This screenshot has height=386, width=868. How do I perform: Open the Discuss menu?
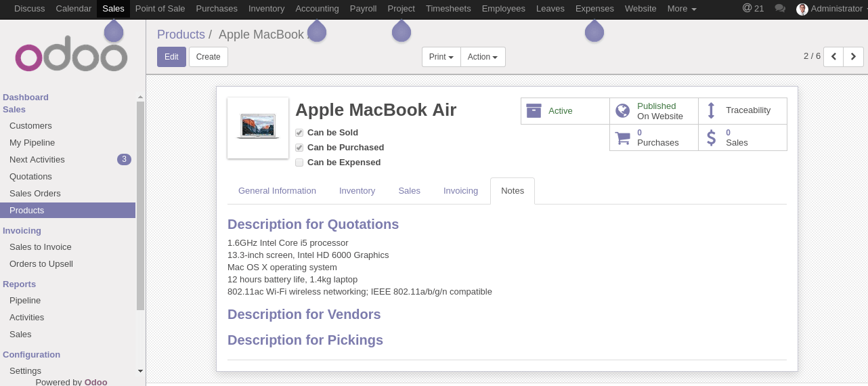[29, 9]
